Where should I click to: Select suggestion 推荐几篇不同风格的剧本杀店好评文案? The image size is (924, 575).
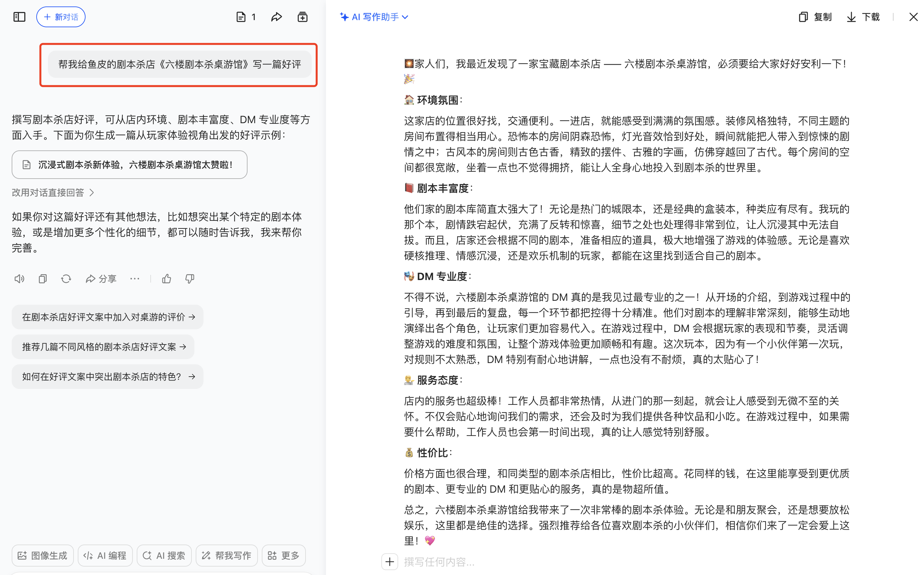coord(103,347)
